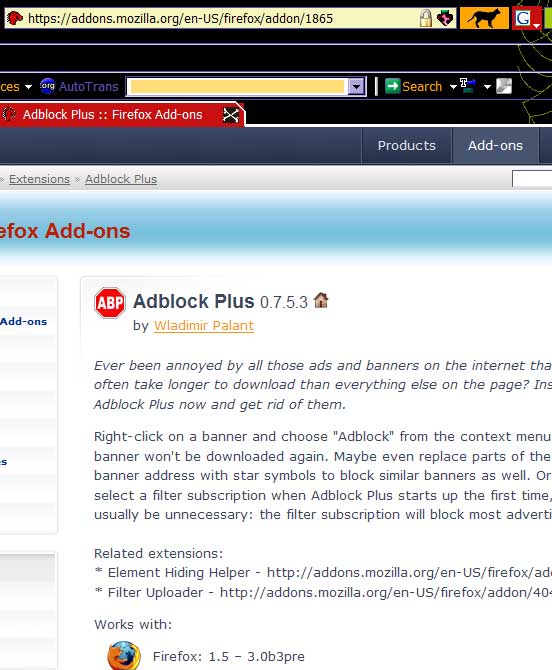552x670 pixels.
Task: Click the address bar URL text
Action: tap(180, 18)
